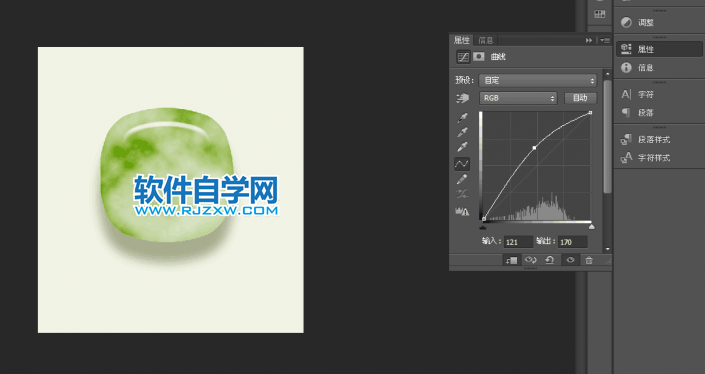Delete the curves adjustment via trash icon
The image size is (705, 374).
(589, 260)
